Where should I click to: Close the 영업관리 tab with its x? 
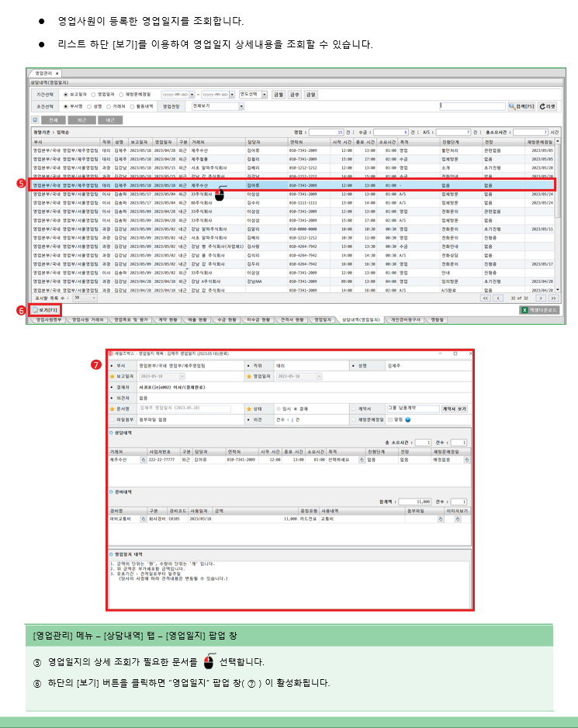click(x=57, y=74)
